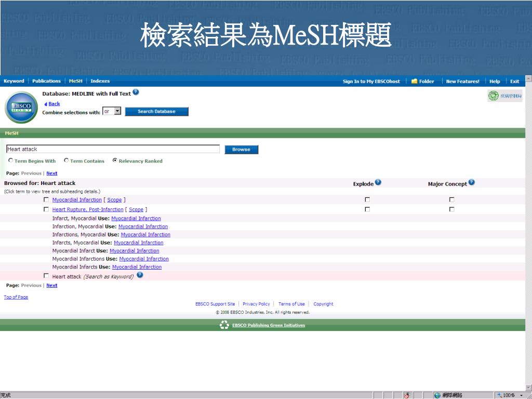532x399 pixels.
Task: Click the Folder icon in top bar
Action: pos(414,81)
